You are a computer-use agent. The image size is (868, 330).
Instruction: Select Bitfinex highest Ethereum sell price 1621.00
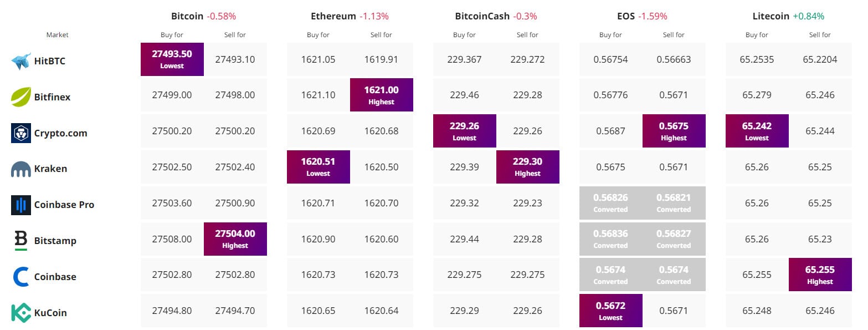click(x=382, y=95)
